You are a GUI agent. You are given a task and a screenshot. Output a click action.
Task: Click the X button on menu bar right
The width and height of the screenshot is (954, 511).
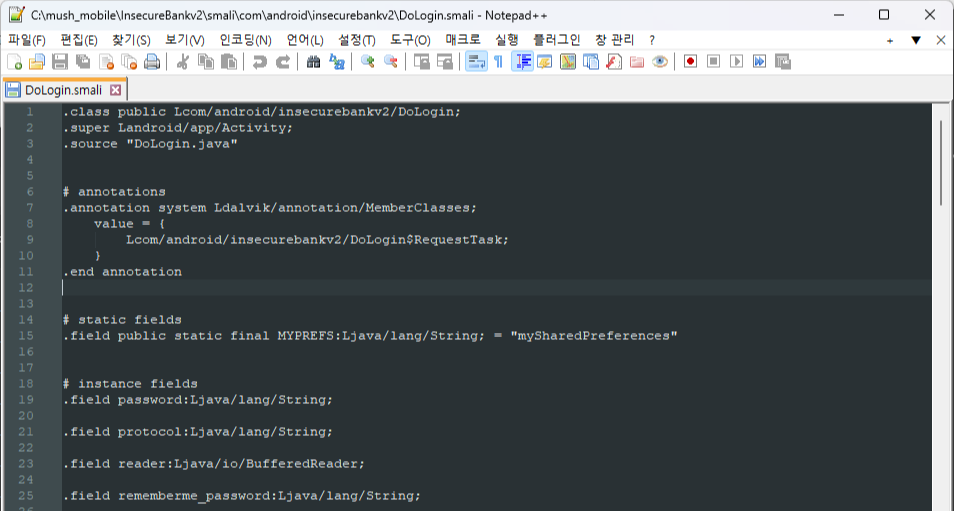(941, 40)
